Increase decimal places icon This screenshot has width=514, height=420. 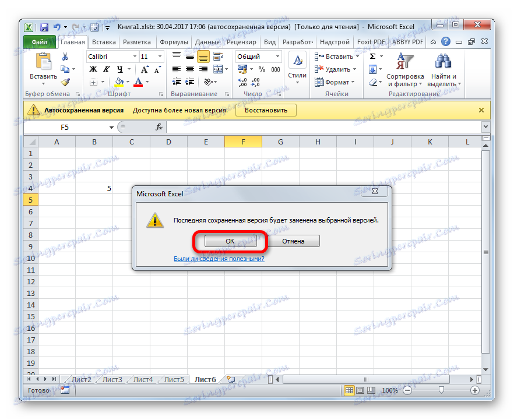pos(242,82)
